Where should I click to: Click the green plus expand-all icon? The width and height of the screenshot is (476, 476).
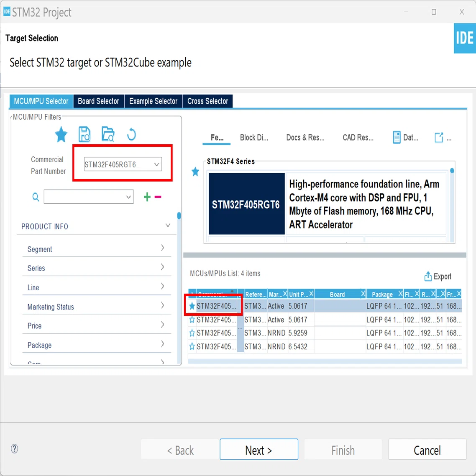point(147,197)
